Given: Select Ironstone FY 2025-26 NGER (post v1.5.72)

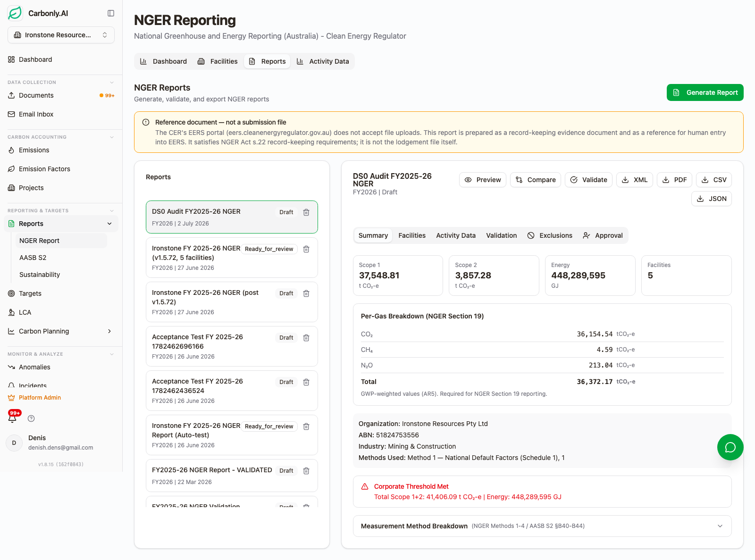Looking at the screenshot, I should point(232,302).
